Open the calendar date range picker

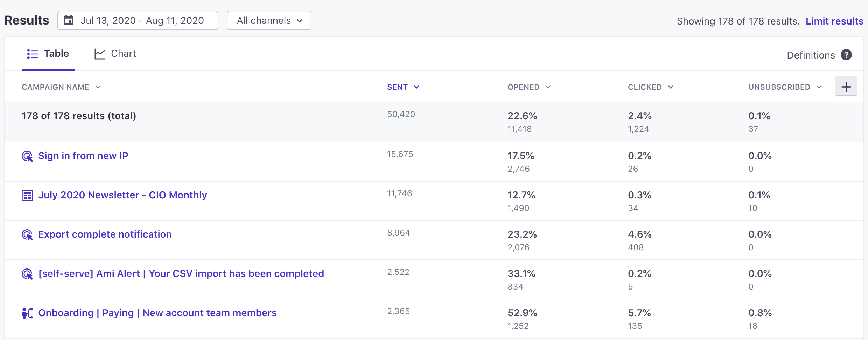pos(69,20)
